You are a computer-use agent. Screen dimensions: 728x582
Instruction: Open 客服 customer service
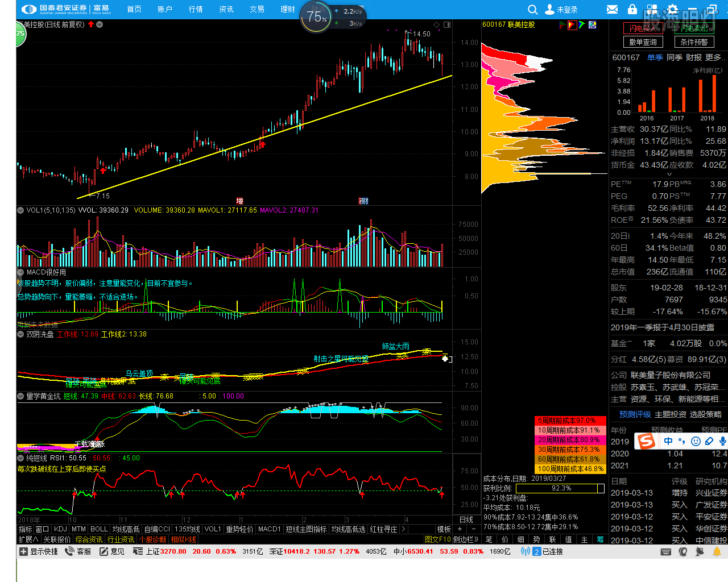[x=78, y=551]
